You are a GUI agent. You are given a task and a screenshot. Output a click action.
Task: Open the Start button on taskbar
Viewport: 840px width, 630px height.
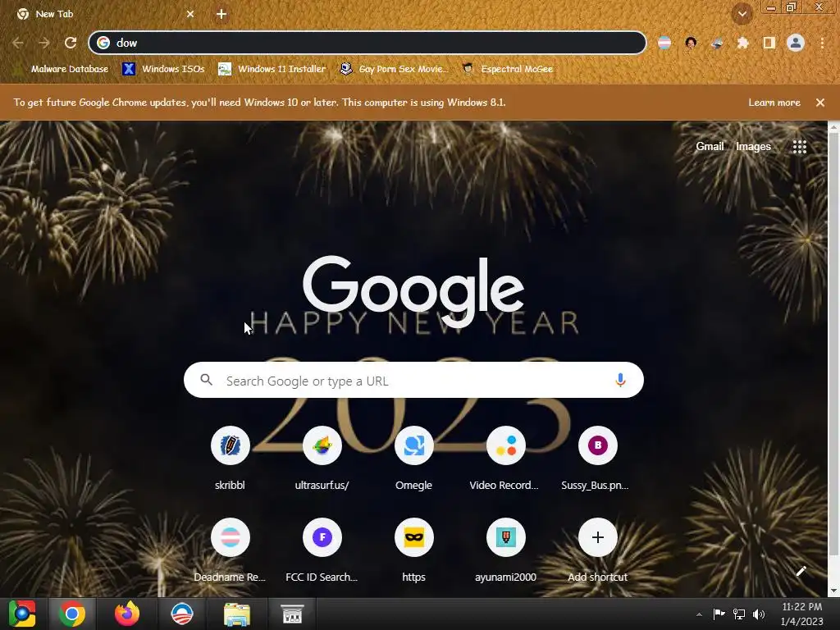22,614
